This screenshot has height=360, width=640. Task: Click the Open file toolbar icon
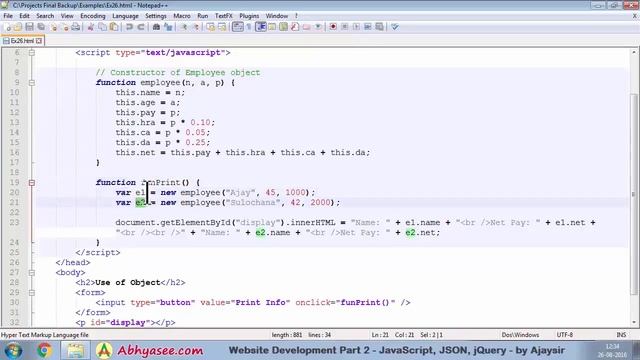click(x=18, y=27)
